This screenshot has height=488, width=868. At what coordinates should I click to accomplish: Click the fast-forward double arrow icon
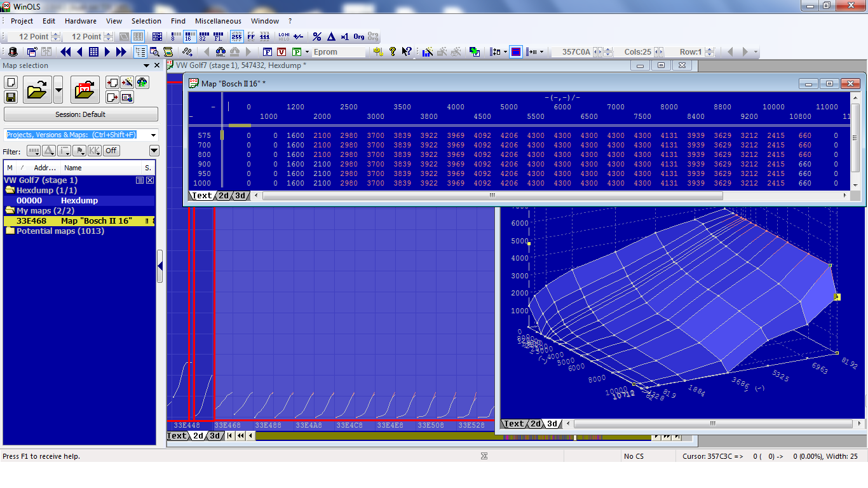(x=121, y=52)
